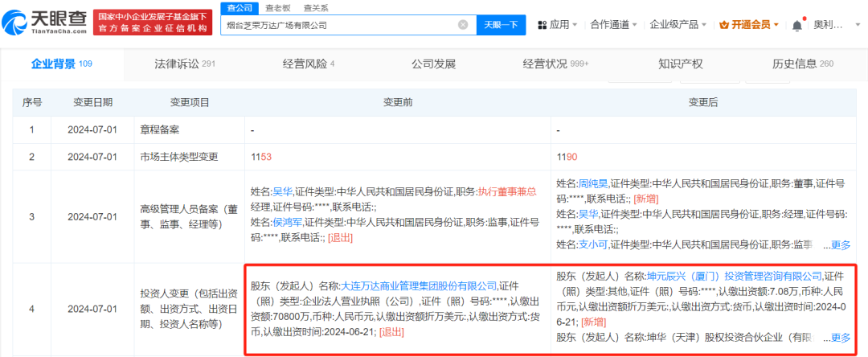Open the 经营状况 tab
868x357 pixels.
[x=555, y=64]
